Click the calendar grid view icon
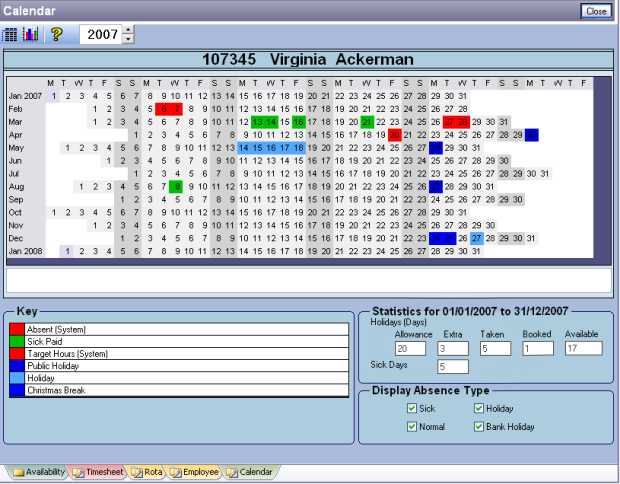This screenshot has height=484, width=620. coord(11,35)
